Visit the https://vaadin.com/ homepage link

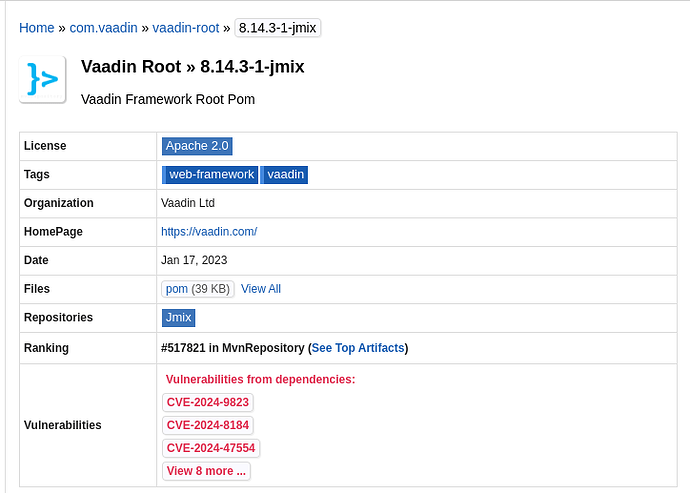pyautogui.click(x=209, y=232)
